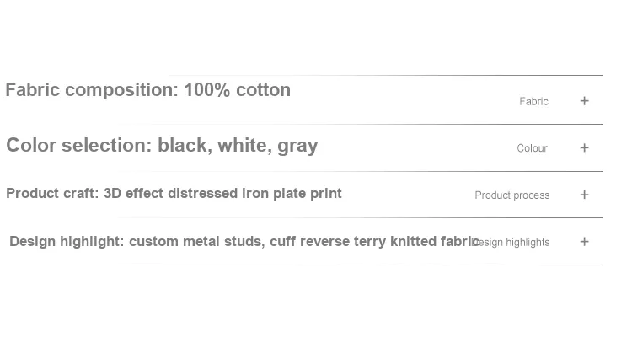Click the divider line below Design highlight row
Image resolution: width=632 pixels, height=364 pixels.
[361, 265]
